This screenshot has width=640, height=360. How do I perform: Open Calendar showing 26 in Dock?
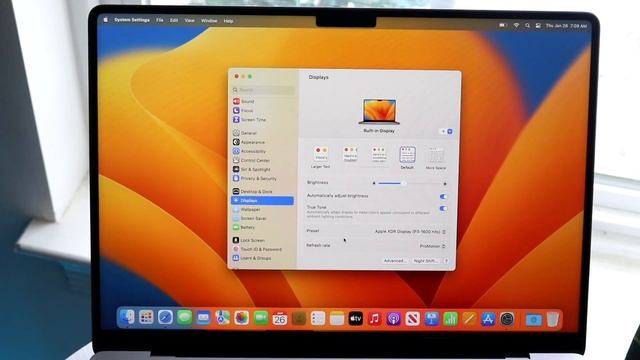(280, 318)
